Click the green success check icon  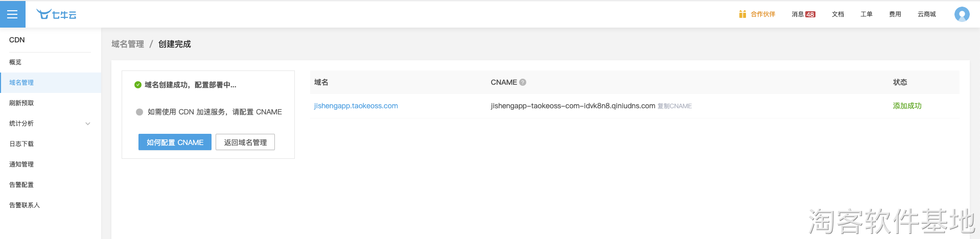tap(137, 85)
